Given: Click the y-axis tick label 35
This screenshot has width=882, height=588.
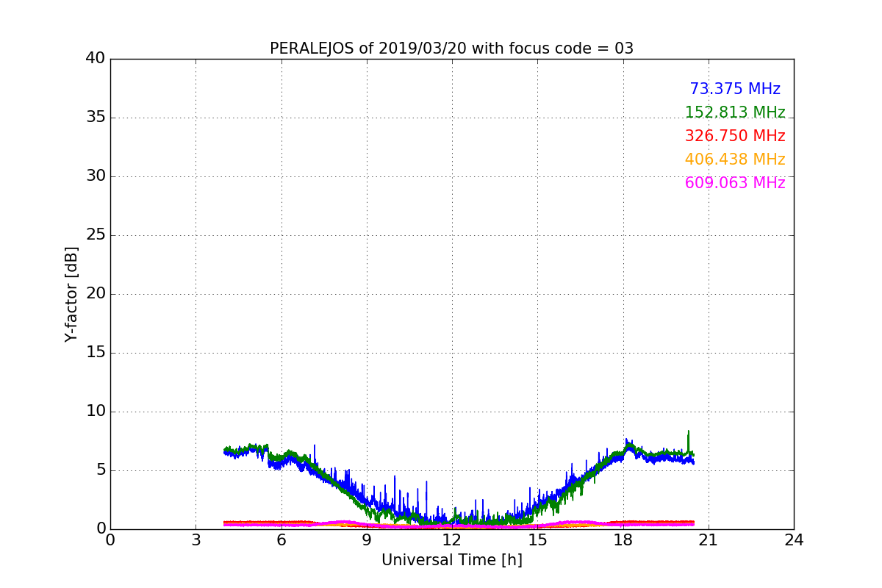Looking at the screenshot, I should (x=96, y=118).
